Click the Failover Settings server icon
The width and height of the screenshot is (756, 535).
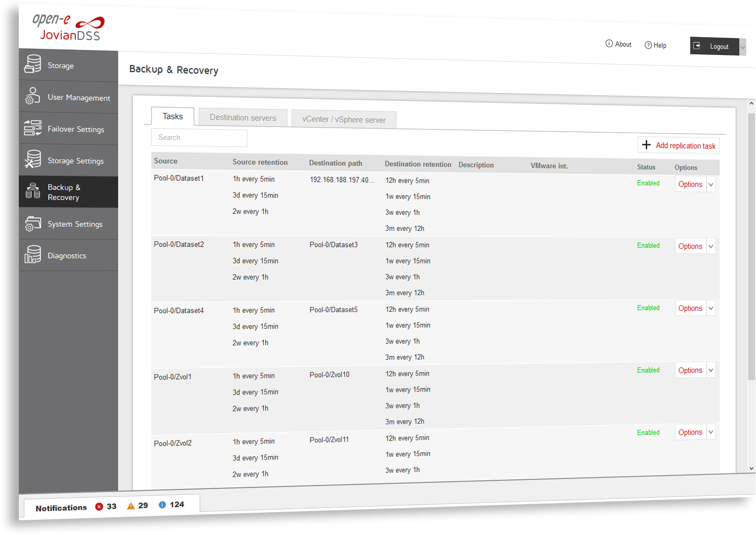[33, 128]
